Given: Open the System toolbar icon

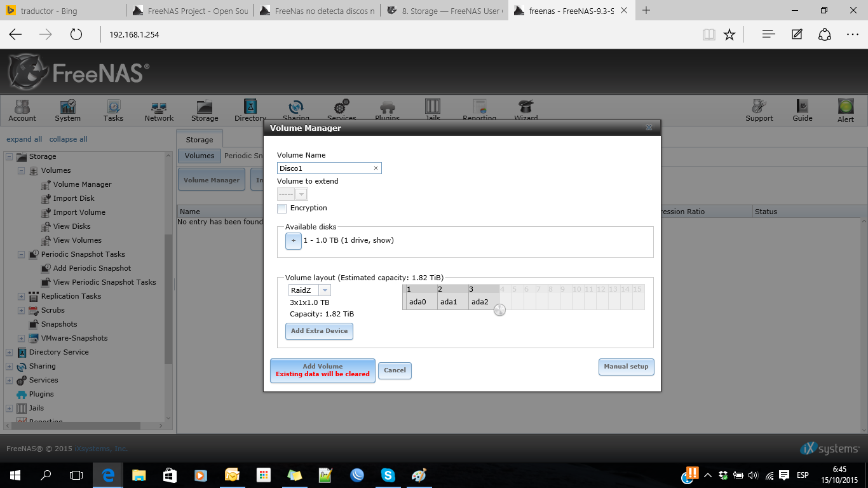Looking at the screenshot, I should point(67,110).
